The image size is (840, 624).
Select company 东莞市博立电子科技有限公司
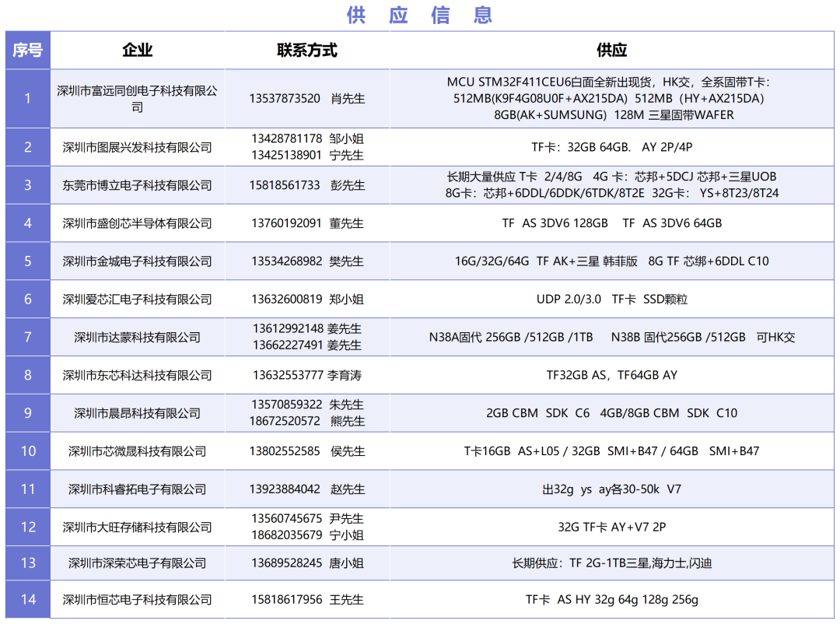click(x=138, y=185)
